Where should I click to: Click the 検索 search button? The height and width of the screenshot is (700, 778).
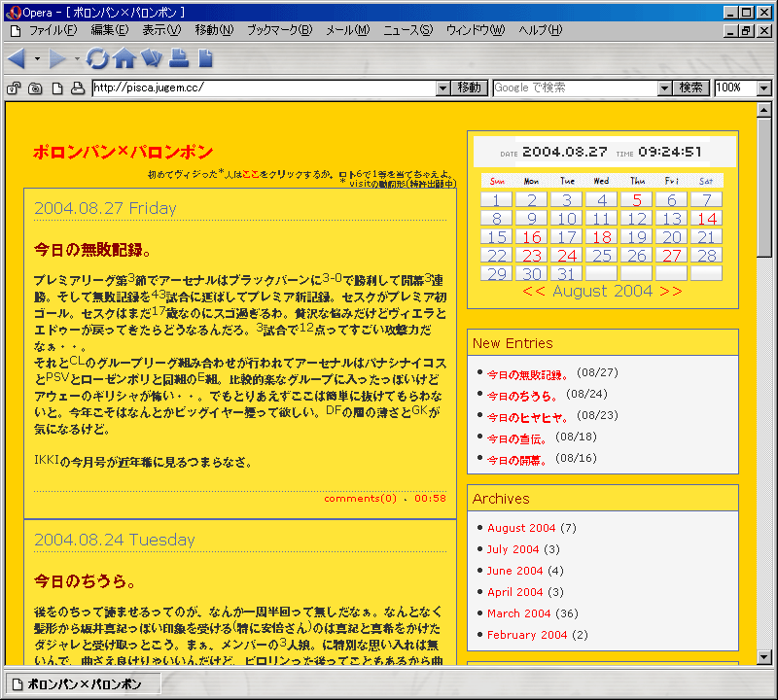point(690,88)
